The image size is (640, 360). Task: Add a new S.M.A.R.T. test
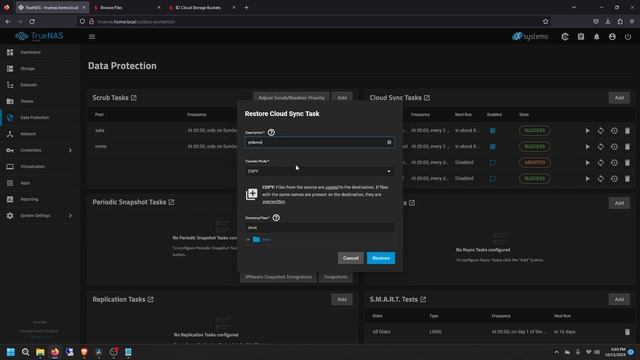[619, 299]
